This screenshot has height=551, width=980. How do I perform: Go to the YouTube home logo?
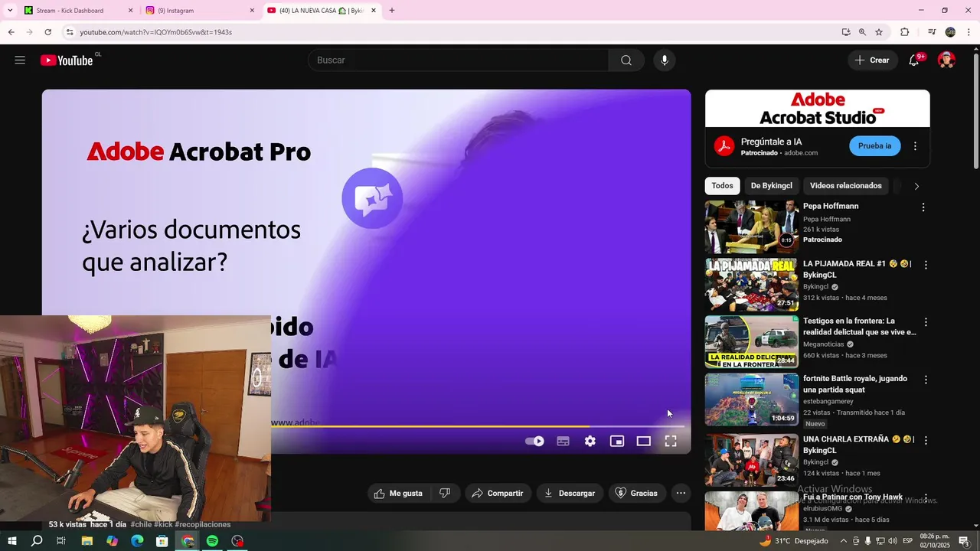tap(67, 60)
